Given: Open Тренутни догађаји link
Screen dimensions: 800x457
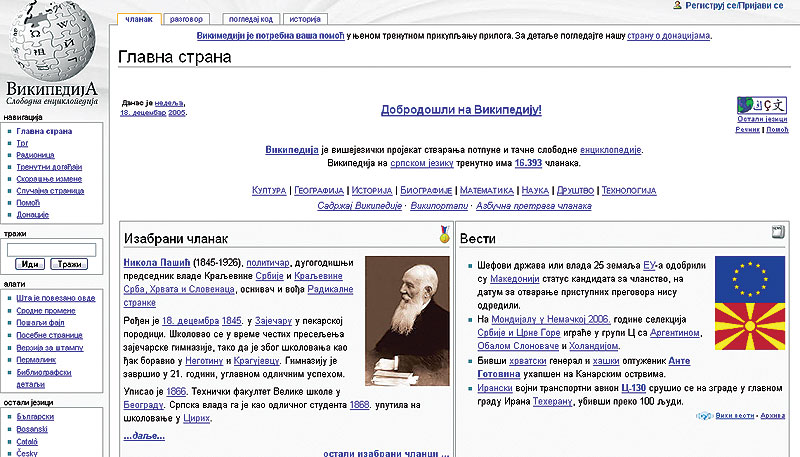Looking at the screenshot, I should point(49,167).
